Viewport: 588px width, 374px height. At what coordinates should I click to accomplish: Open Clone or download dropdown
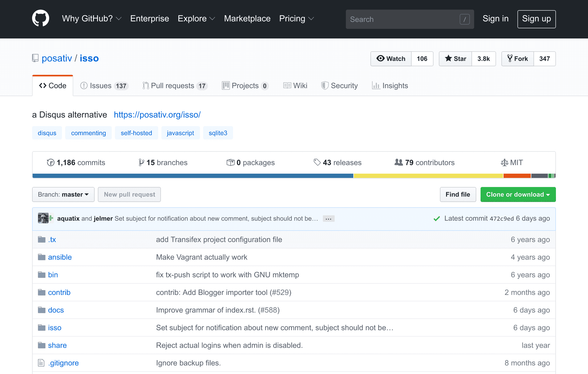tap(518, 194)
